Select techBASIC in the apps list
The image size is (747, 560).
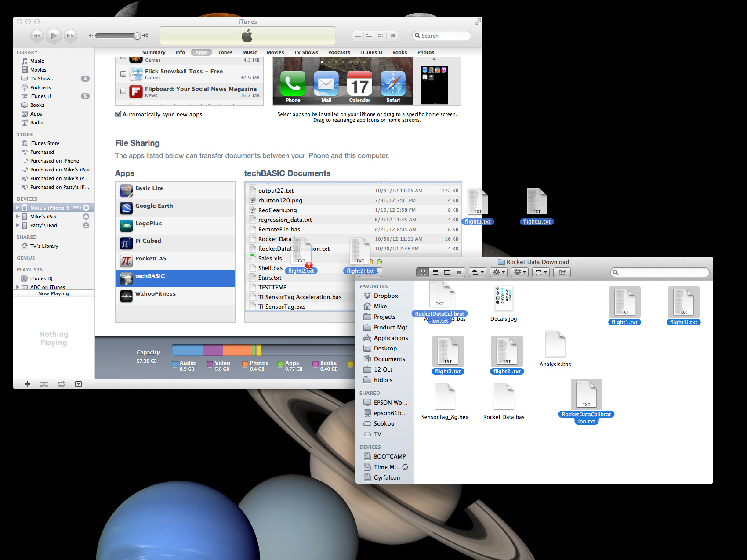coord(175,278)
